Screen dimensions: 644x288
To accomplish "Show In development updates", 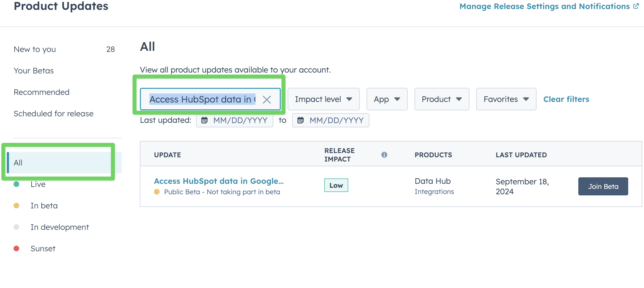I will coord(60,227).
